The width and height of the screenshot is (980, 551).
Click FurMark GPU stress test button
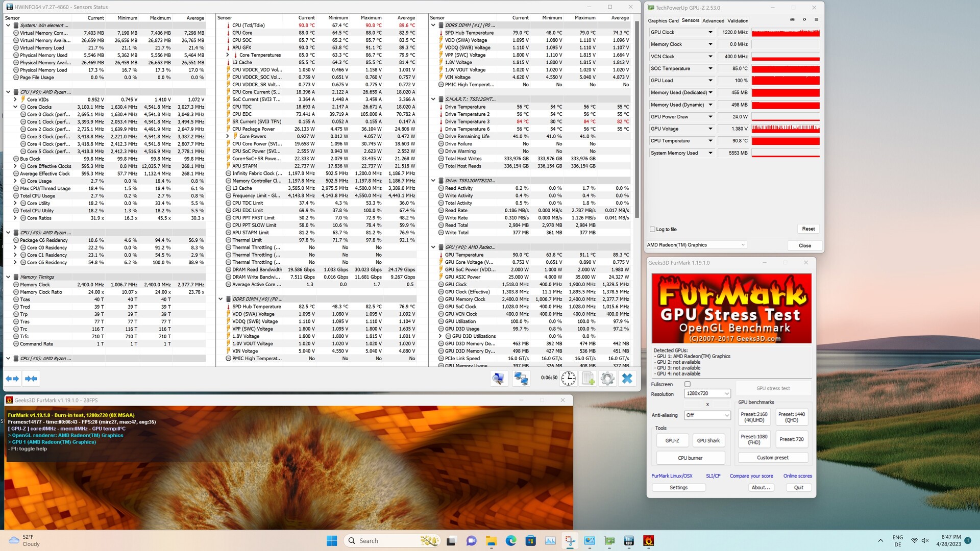click(x=773, y=388)
